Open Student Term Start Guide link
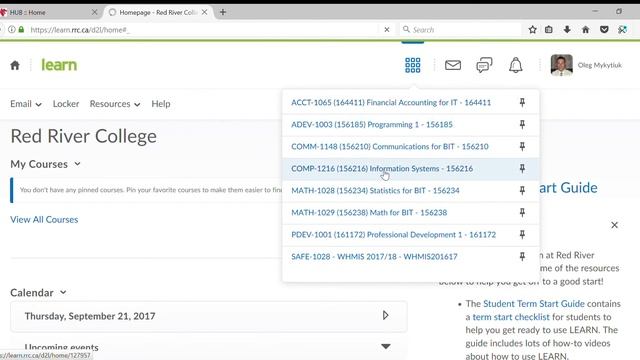640x360 pixels. 533,304
